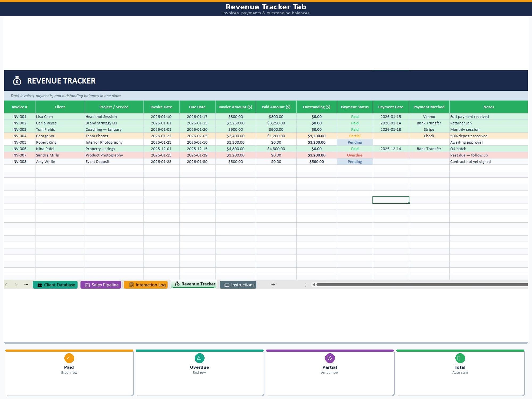Click the money bag icon beside REVENUE TRACKER
Screen dimensions: 532x399
point(17,81)
